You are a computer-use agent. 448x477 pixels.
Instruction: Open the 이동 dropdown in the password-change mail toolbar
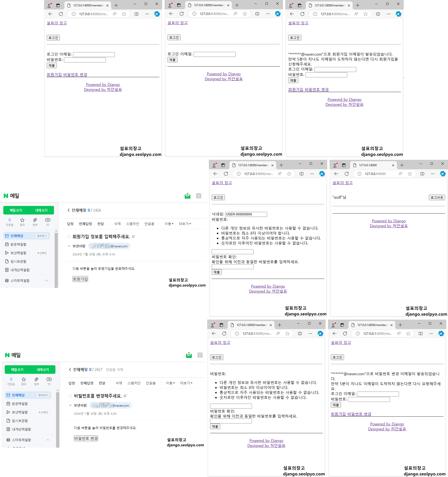pos(170,383)
